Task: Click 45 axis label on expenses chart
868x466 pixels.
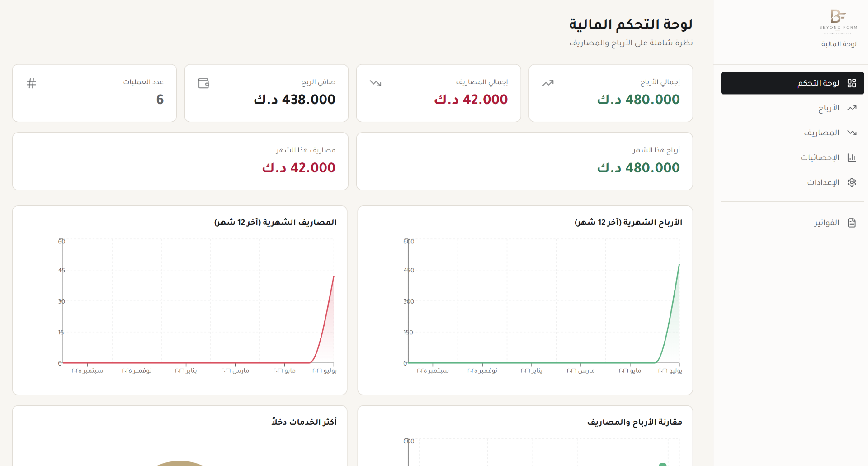Action: [x=61, y=270]
